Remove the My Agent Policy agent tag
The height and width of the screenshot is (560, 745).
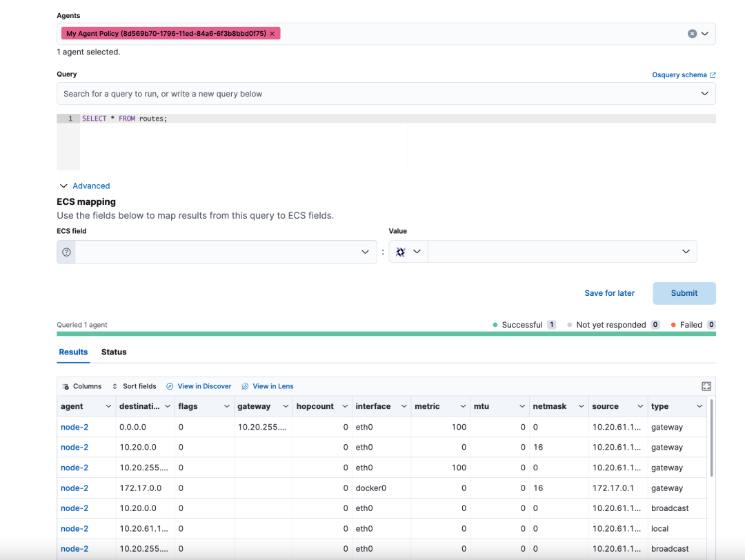272,33
